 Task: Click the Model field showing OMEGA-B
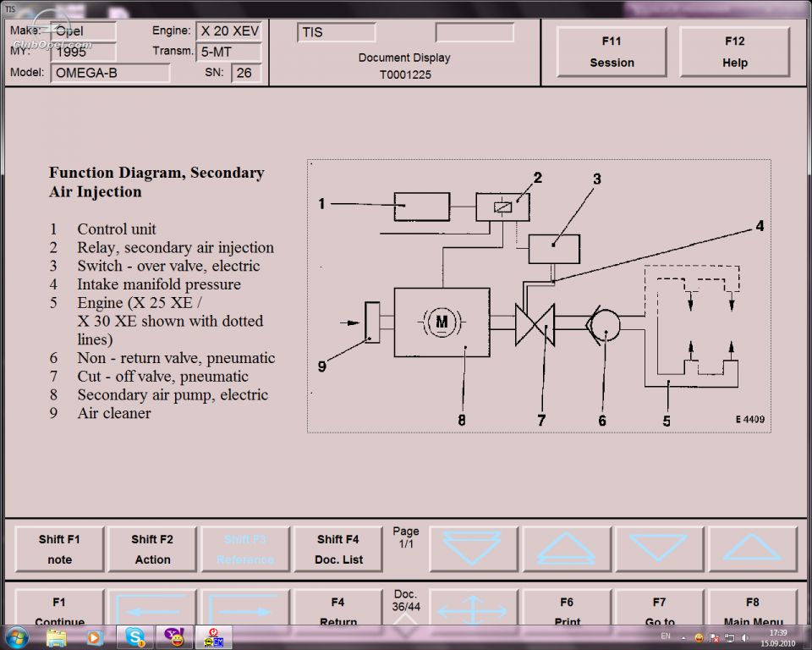coord(110,73)
